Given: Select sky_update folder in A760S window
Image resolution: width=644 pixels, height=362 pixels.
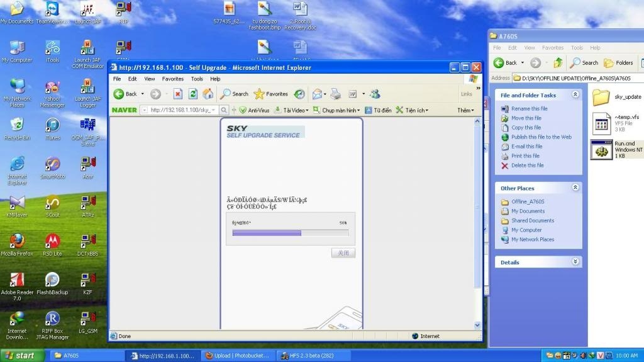Looking at the screenshot, I should point(601,97).
